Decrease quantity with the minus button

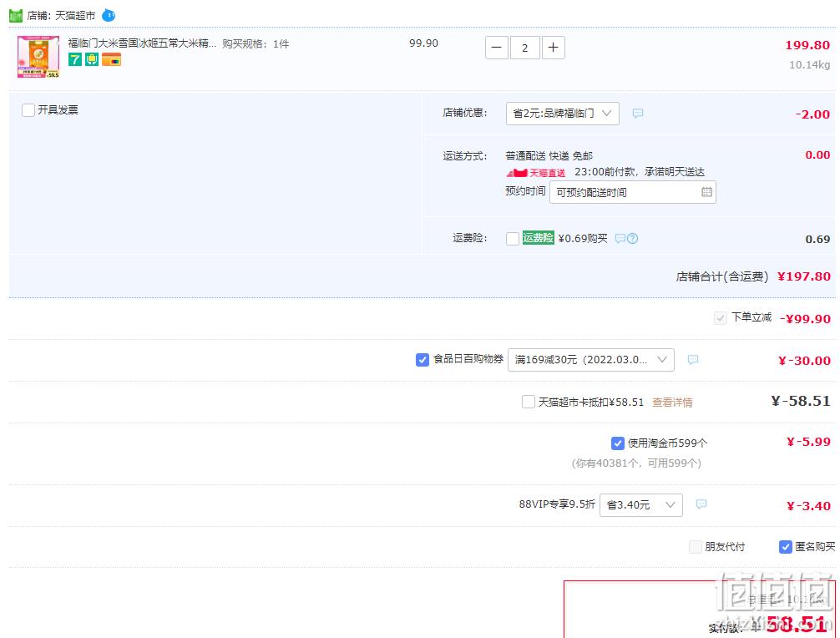click(x=497, y=48)
